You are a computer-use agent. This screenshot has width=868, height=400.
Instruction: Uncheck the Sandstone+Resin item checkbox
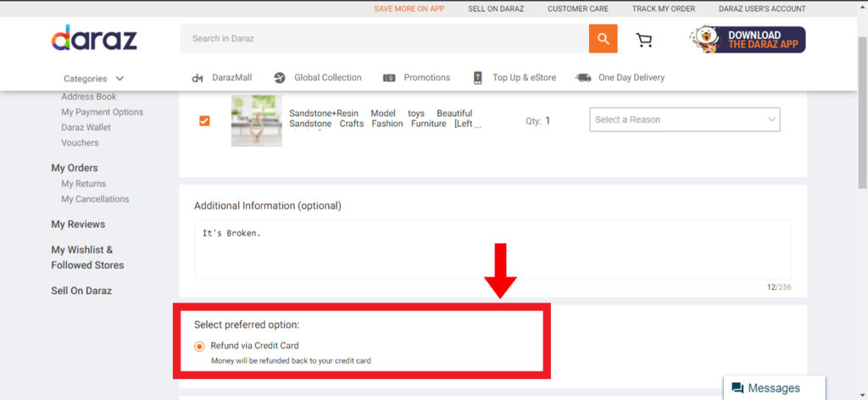point(204,120)
